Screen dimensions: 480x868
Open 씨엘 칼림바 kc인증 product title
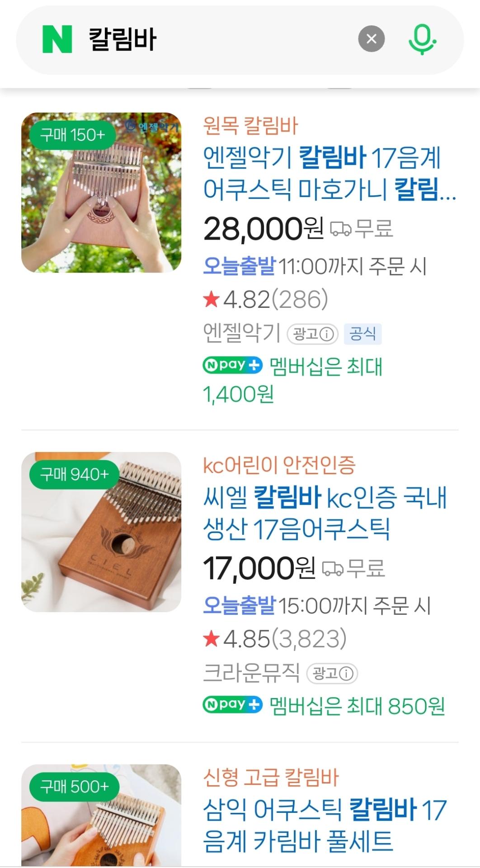click(x=325, y=513)
